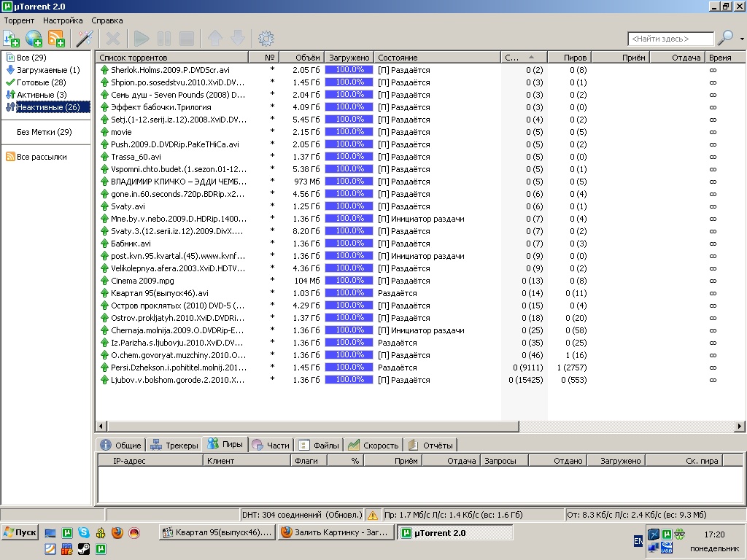Open the Пуск start button
Screen dimensions: 747x560
click(20, 532)
